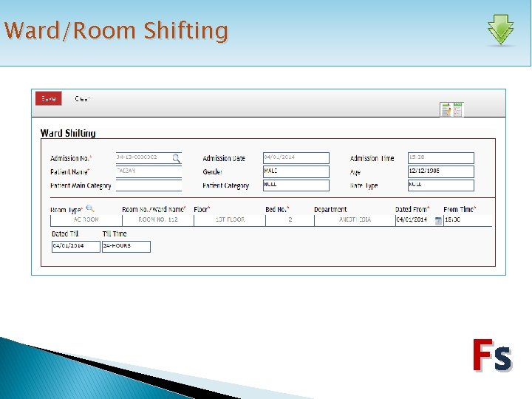Click the ANESTHESIA department cell

pos(355,220)
